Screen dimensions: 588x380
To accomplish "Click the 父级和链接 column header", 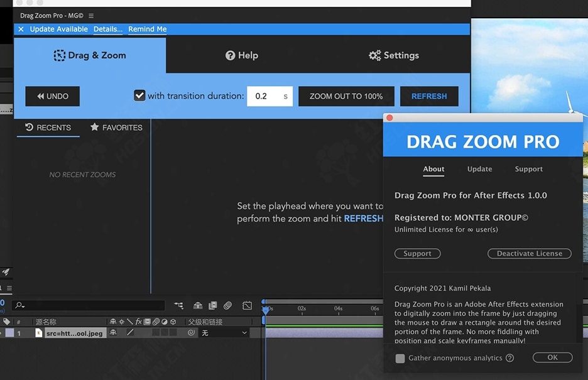I will pos(205,322).
